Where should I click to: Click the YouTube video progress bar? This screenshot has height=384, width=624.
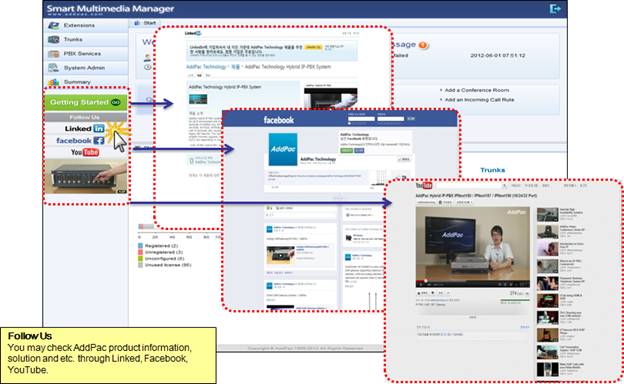[x=473, y=281]
